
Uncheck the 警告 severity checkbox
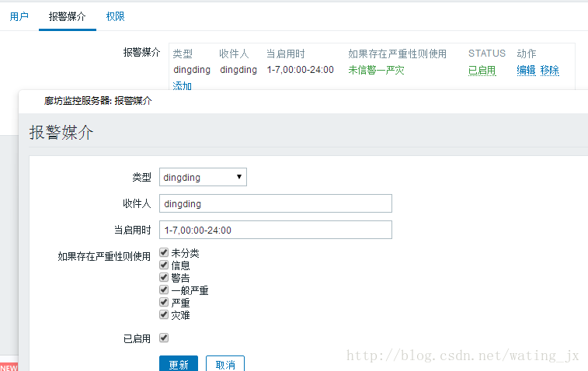(164, 277)
